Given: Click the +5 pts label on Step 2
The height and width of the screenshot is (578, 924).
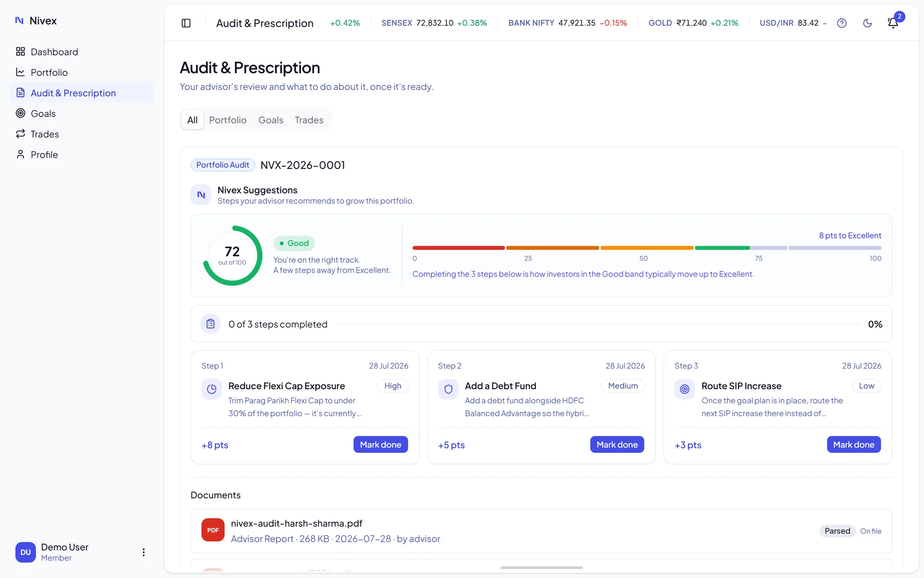Looking at the screenshot, I should (451, 445).
